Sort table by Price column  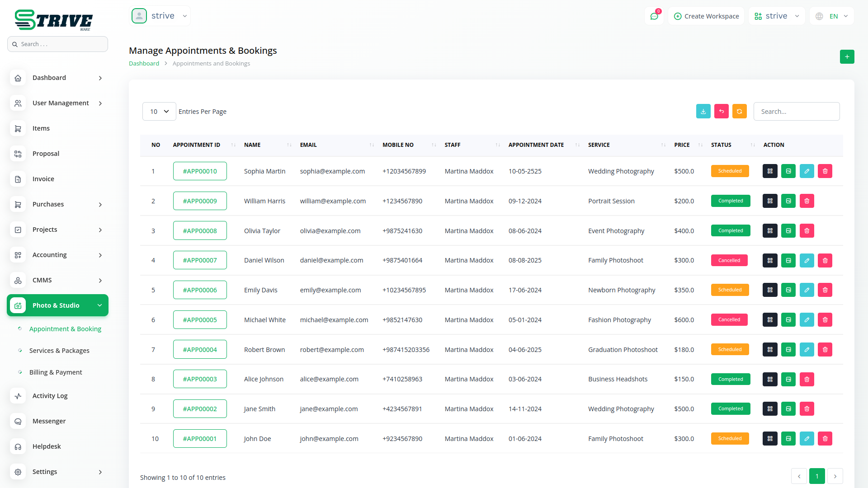tap(682, 145)
